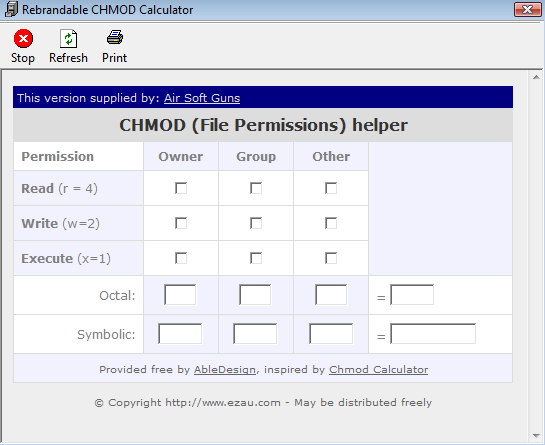This screenshot has width=545, height=445.
Task: Focus the Owner Octal input field
Action: pos(180,295)
